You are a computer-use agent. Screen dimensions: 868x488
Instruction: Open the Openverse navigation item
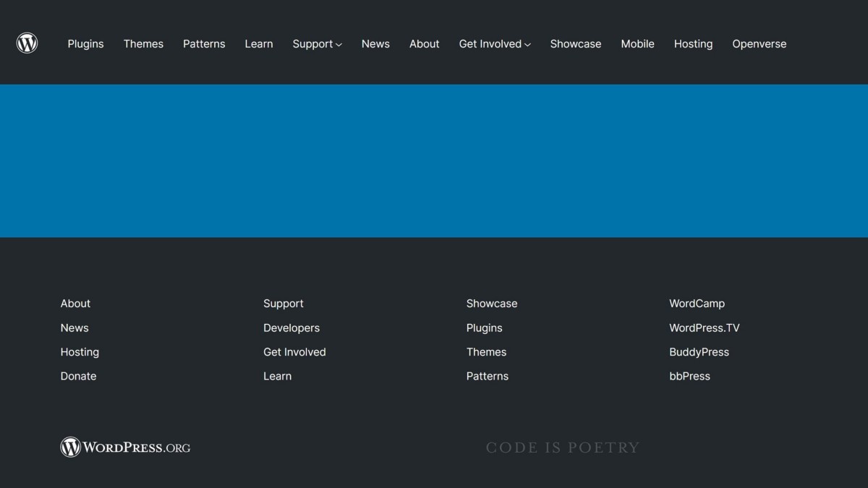pos(759,44)
